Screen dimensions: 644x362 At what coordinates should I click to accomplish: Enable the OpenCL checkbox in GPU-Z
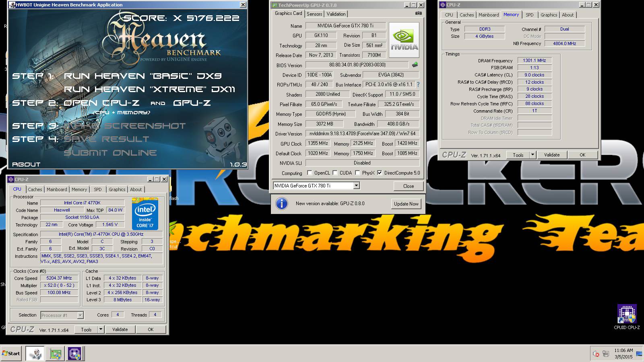[310, 173]
